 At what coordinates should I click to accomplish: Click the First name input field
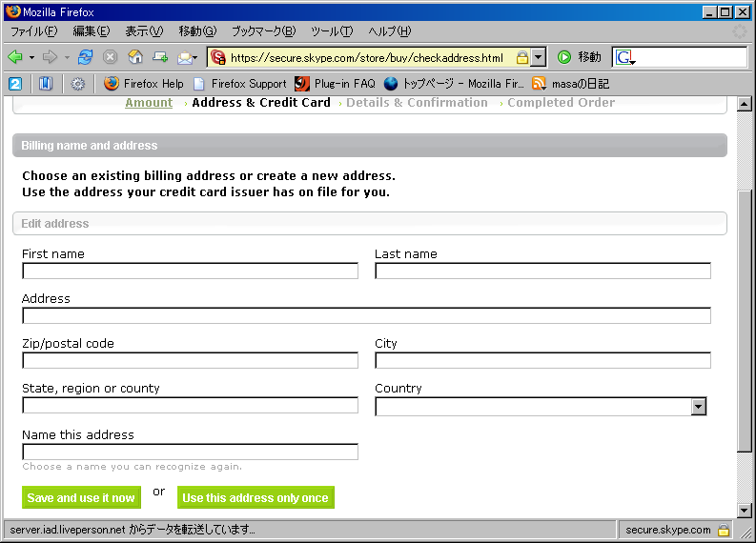190,271
